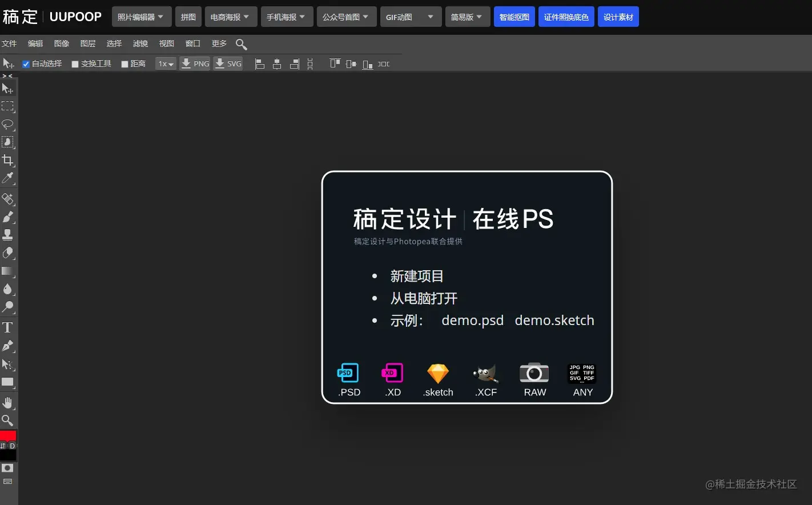Image resolution: width=812 pixels, height=505 pixels.
Task: Open the demo.psd example
Action: (472, 320)
